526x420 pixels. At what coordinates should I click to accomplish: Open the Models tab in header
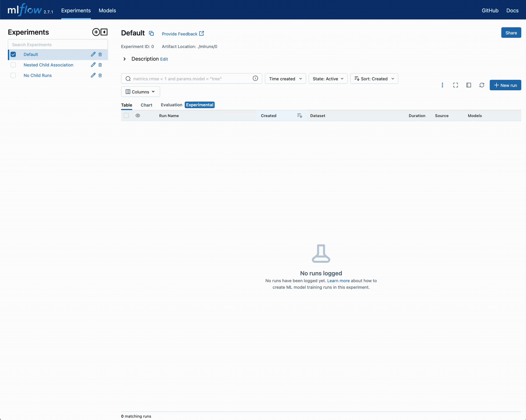point(107,11)
